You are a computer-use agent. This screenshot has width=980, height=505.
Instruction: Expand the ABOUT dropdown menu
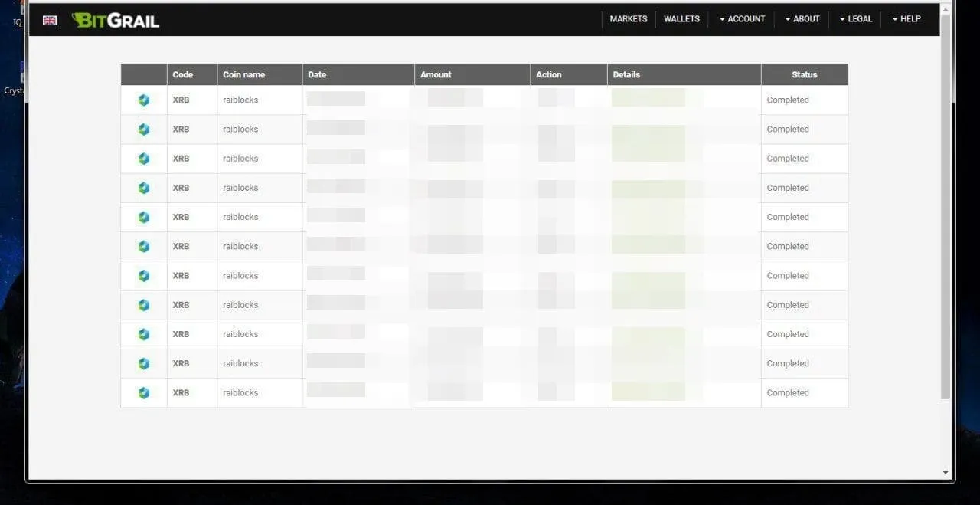click(802, 19)
